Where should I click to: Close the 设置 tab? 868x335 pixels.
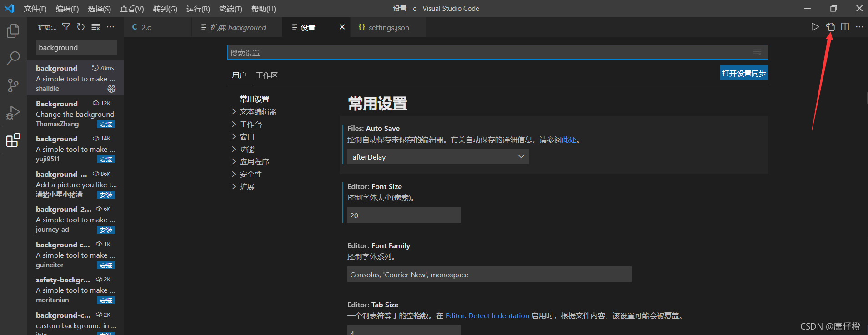(x=342, y=27)
